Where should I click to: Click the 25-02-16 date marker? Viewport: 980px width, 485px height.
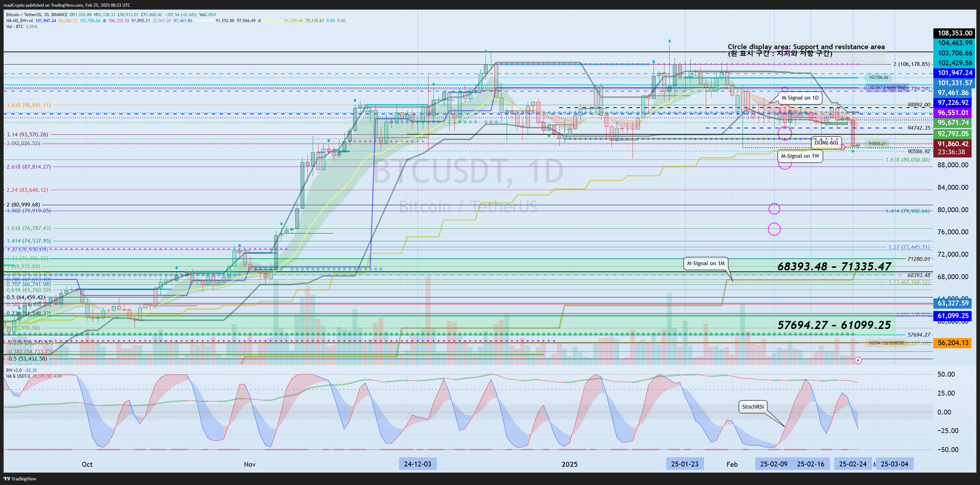(x=811, y=464)
